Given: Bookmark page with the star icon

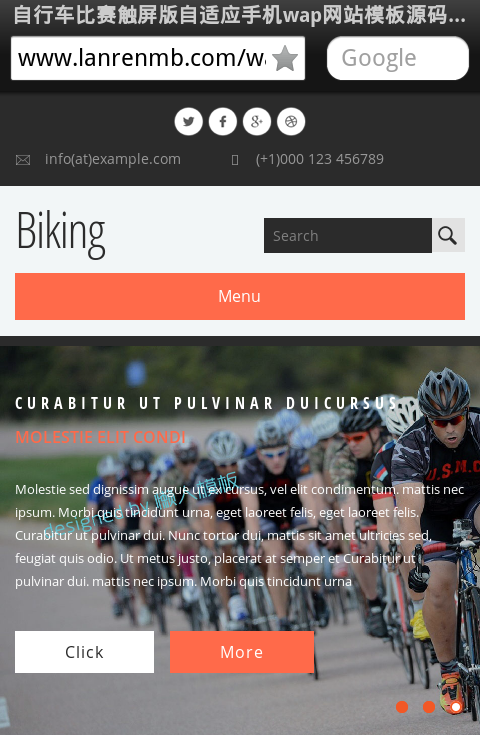Looking at the screenshot, I should (x=285, y=59).
